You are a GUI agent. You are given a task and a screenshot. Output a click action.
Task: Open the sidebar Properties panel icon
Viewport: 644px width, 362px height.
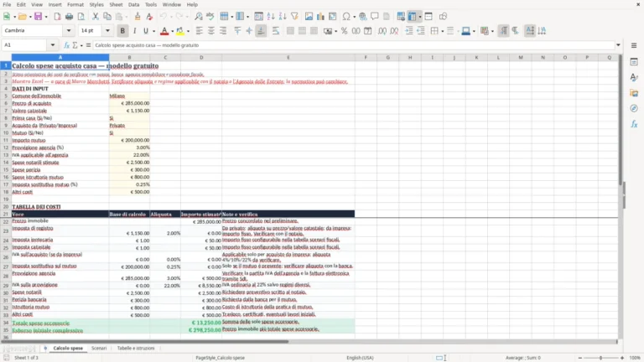(x=634, y=62)
